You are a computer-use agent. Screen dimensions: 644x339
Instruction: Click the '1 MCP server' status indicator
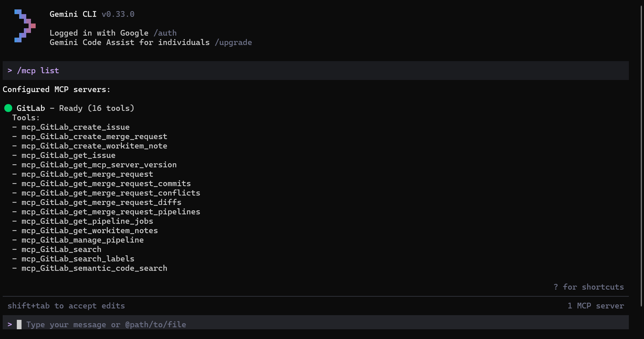[596, 306]
